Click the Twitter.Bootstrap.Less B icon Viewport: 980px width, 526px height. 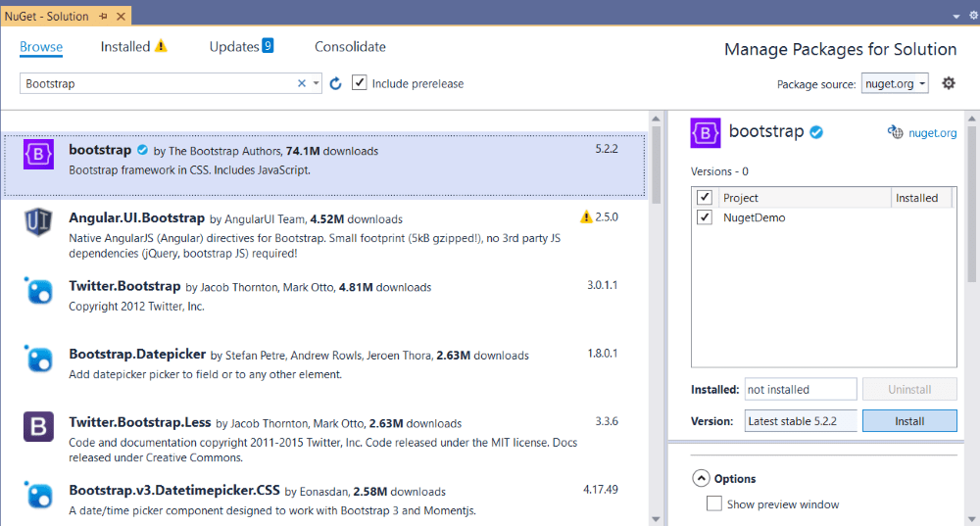click(x=38, y=427)
